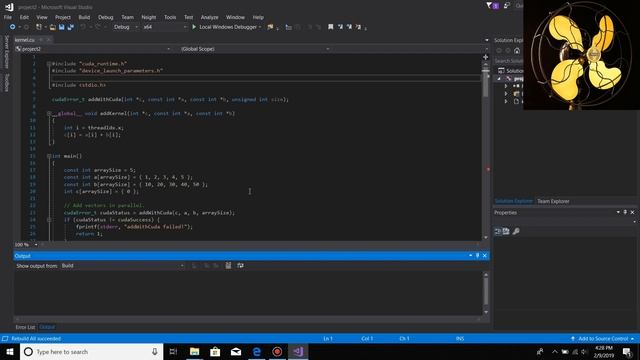Collapse the include directives region
The width and height of the screenshot is (640, 360).
pyautogui.click(x=49, y=64)
